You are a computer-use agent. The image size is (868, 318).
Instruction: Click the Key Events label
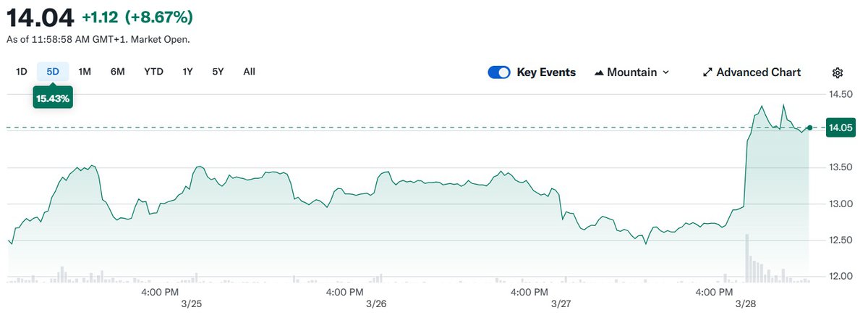click(x=546, y=72)
